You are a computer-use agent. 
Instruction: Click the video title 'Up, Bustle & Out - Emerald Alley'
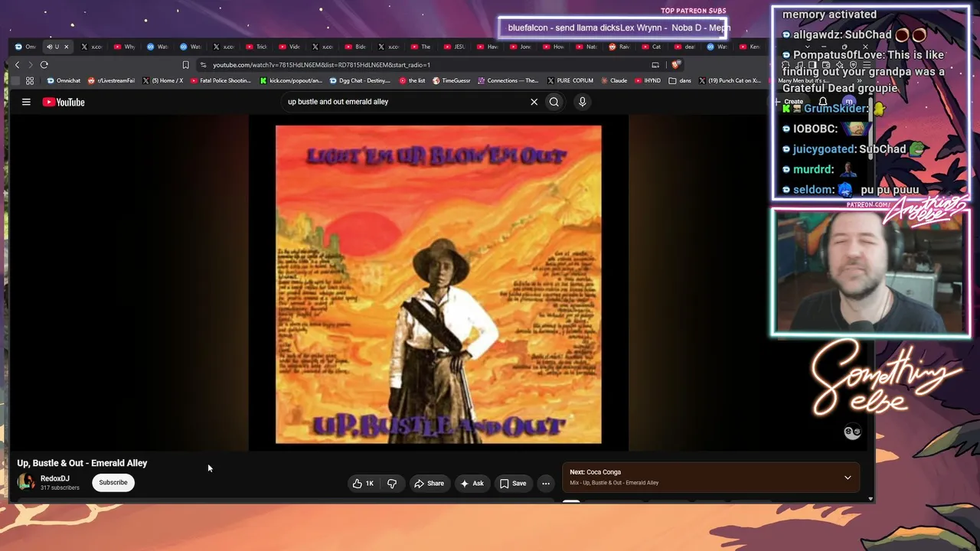82,463
